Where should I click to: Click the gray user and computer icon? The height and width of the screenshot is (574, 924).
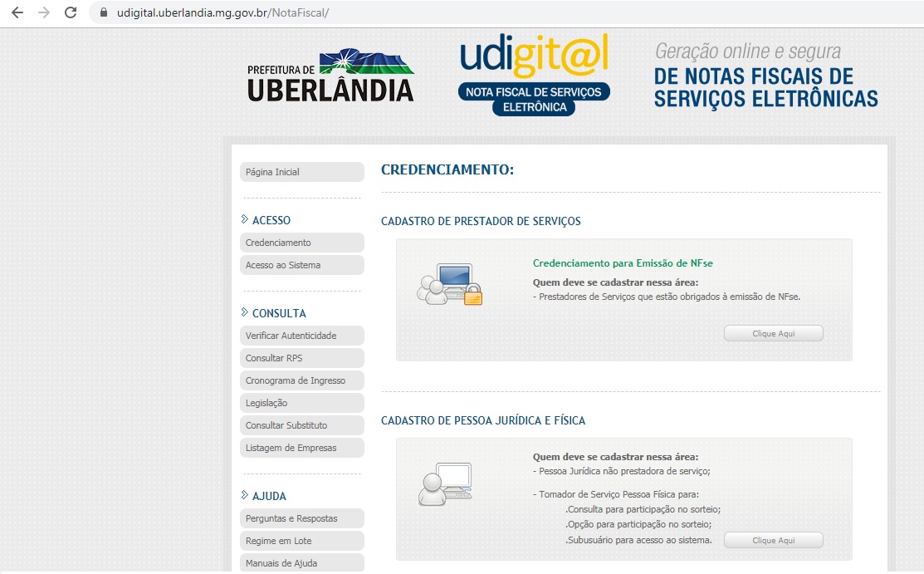tap(446, 484)
